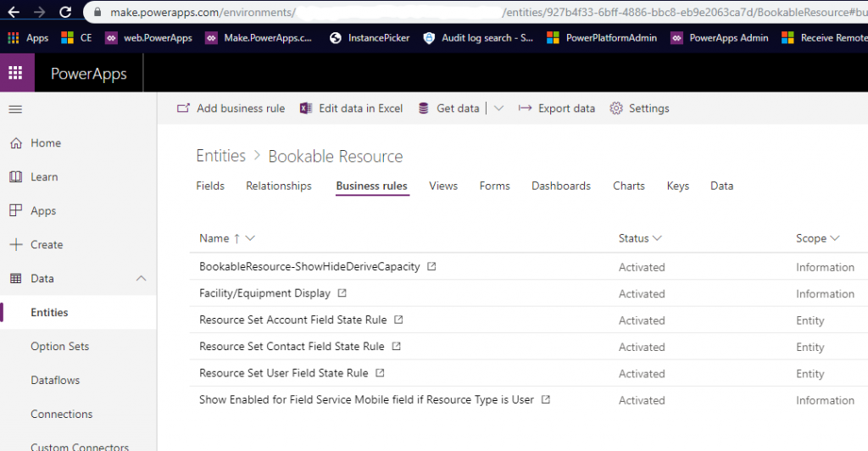Open the Apps bookmarks shortcut

pyautogui.click(x=28, y=37)
